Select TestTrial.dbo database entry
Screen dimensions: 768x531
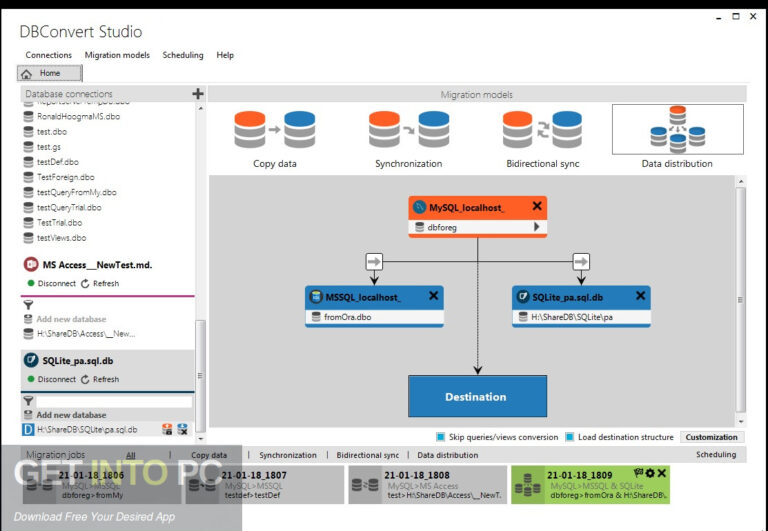[59, 223]
